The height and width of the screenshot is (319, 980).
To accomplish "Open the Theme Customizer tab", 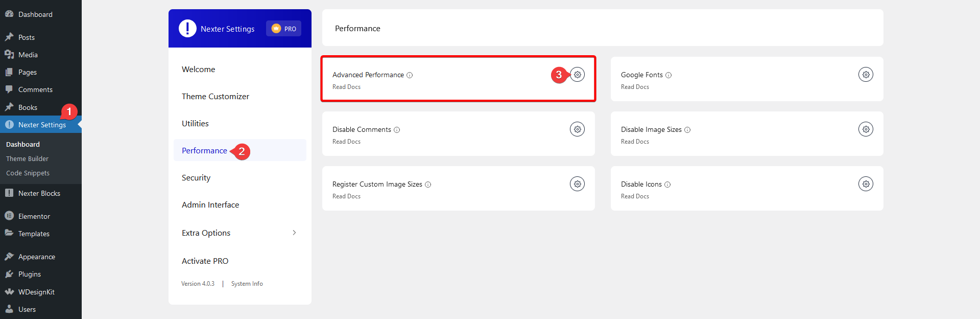I will 240,97.
